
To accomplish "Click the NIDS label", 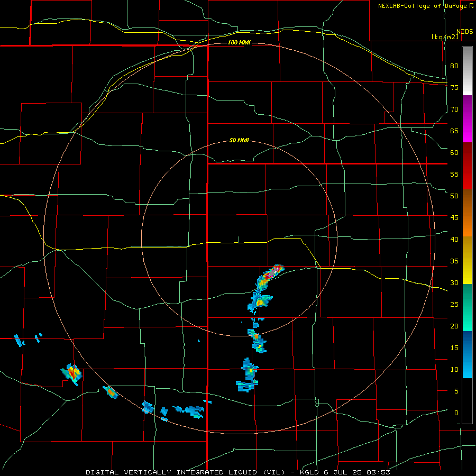I will click(x=464, y=32).
